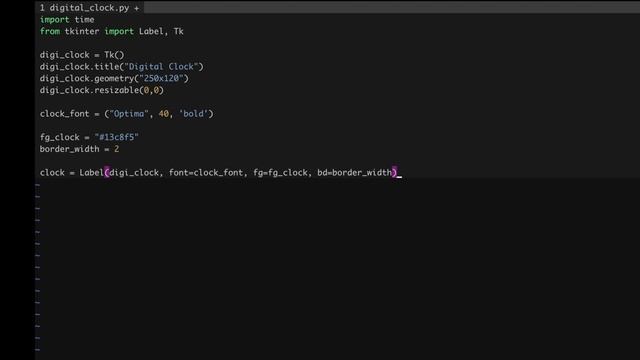
Task: Click the fg=fg_clock argument
Action: 280,173
